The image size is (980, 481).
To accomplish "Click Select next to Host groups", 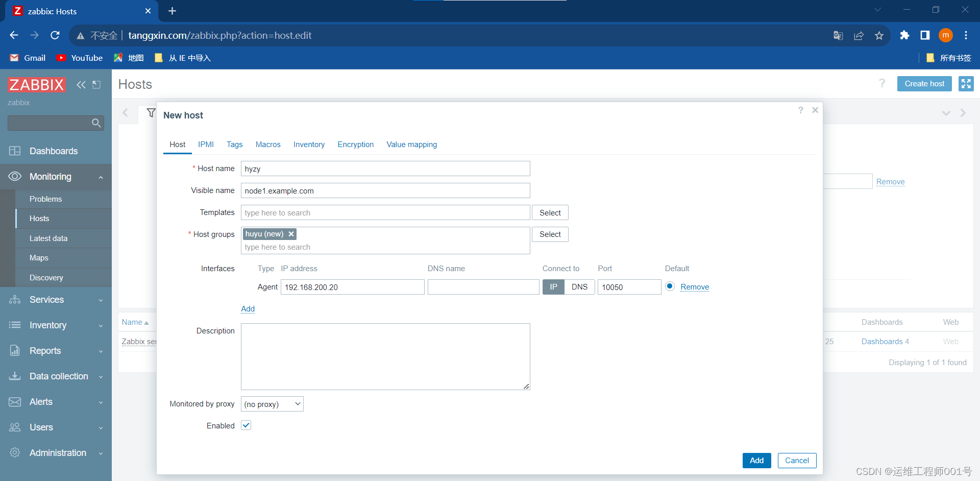I will click(550, 234).
